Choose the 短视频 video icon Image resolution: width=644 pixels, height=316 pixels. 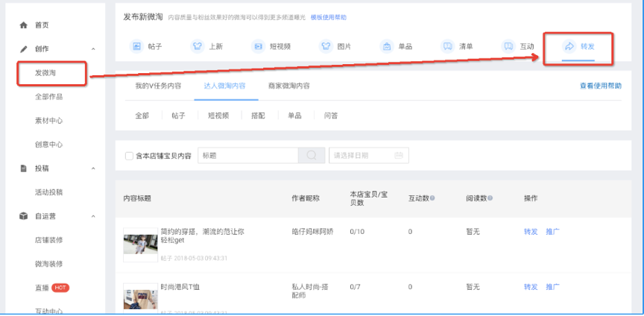click(x=258, y=46)
